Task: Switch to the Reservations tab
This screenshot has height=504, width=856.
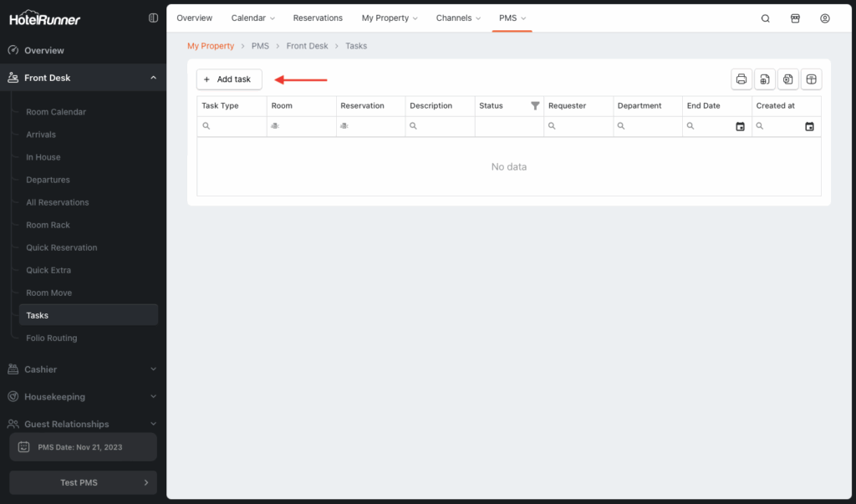Action: pos(318,18)
